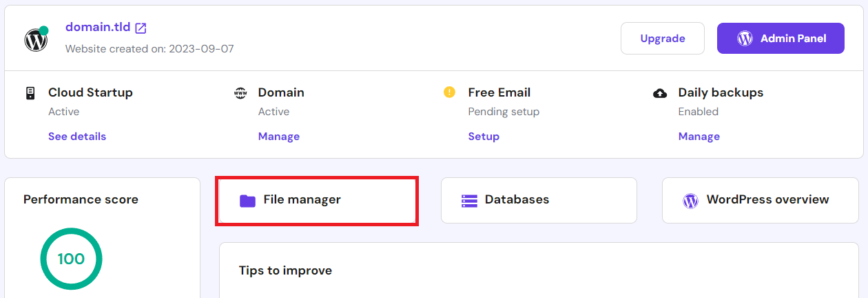Click the Cloud Startup server icon

[x=30, y=93]
